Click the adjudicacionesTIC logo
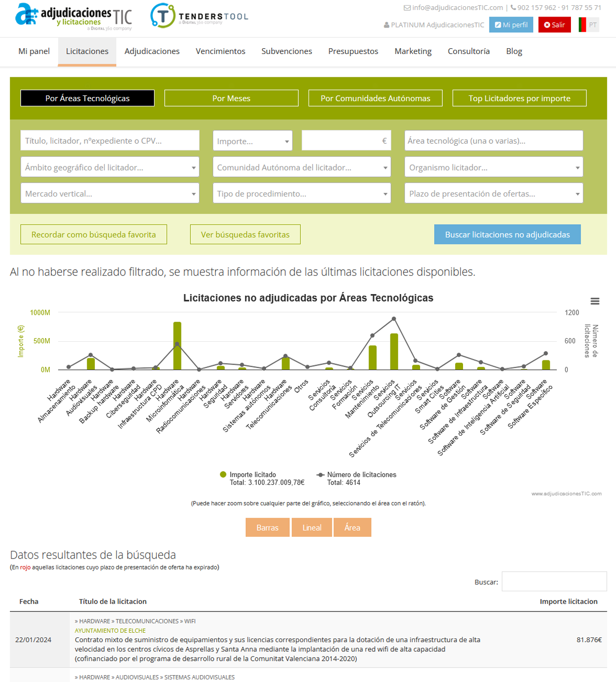Viewport: 616px width, 682px height. [x=74, y=17]
